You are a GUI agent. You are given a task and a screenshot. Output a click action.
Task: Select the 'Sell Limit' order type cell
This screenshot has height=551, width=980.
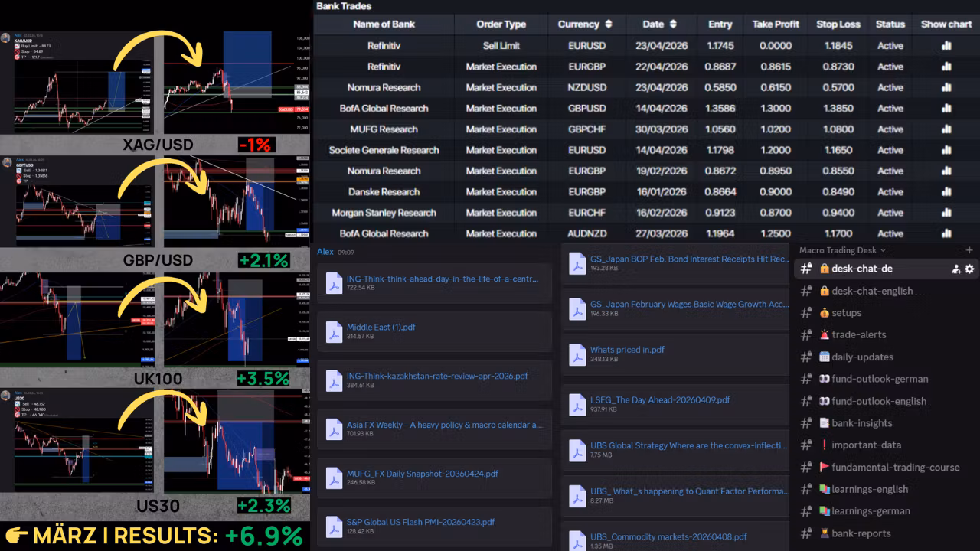pos(501,46)
